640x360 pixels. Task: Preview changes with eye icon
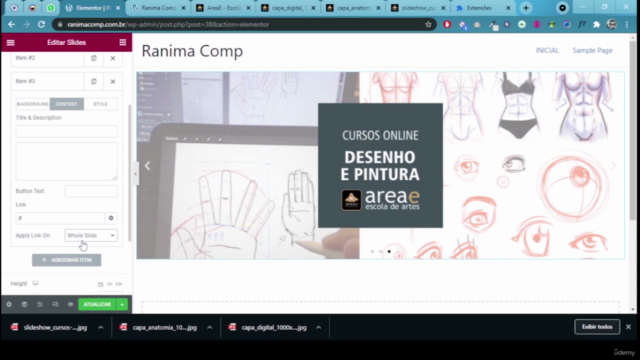70,304
